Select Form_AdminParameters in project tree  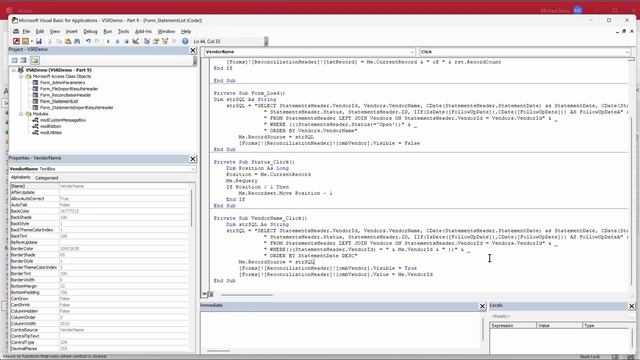coord(62,82)
